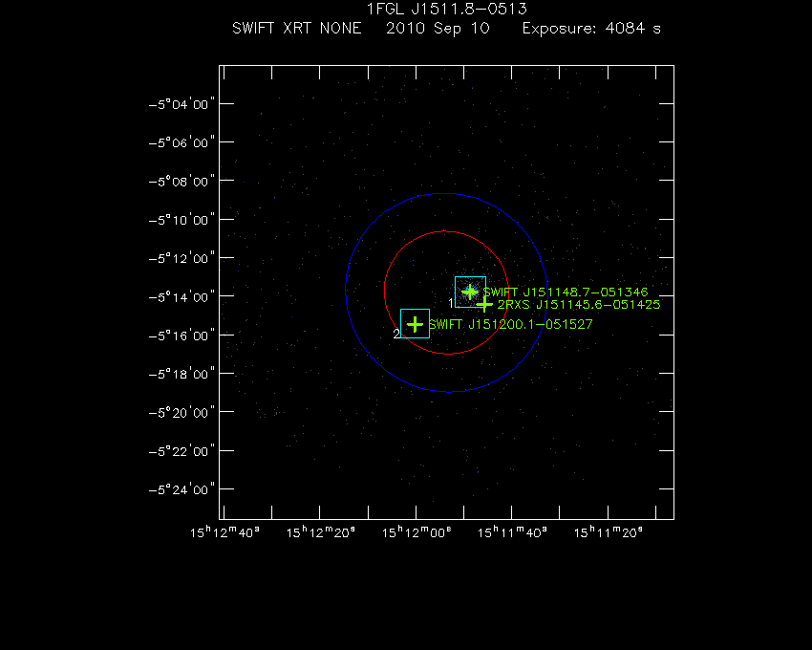Click the declination label -5°16'00"
Screen dimensions: 812x650
point(182,336)
